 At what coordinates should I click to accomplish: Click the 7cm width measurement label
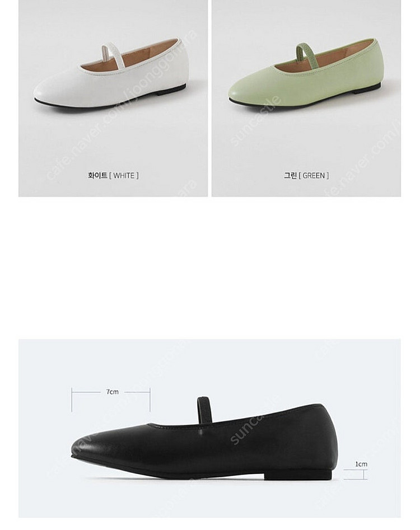[x=112, y=392]
